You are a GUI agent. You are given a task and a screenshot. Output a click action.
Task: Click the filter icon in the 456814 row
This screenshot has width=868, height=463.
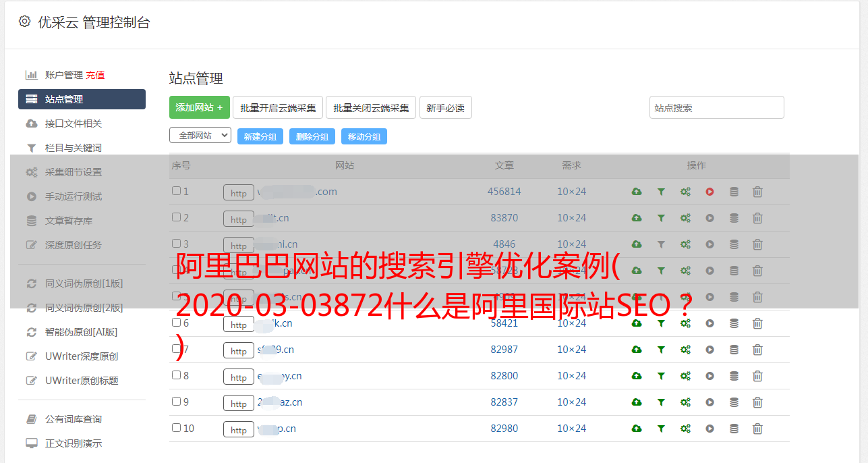click(x=661, y=192)
